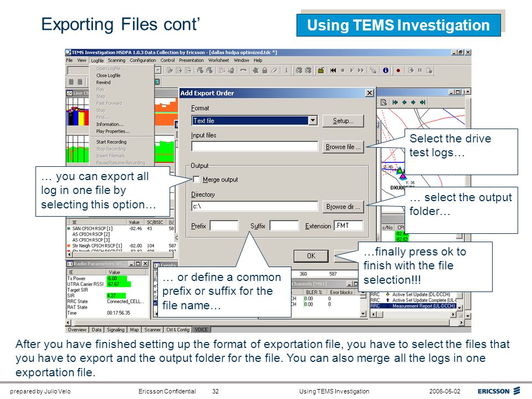Screen dimensions: 532x399
Task: Click the Extension field showing .FMT
Action: tap(349, 226)
